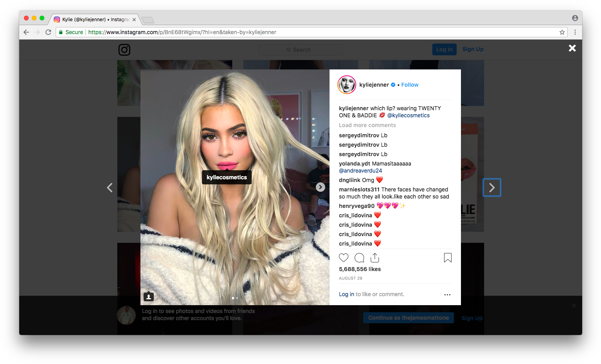
Task: Go to previous photo with left arrow
Action: point(110,187)
